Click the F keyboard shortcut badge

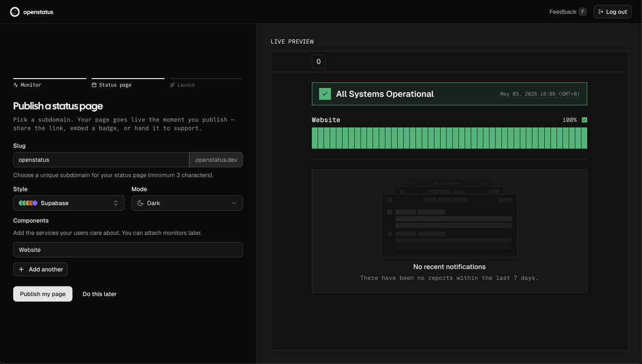click(583, 12)
